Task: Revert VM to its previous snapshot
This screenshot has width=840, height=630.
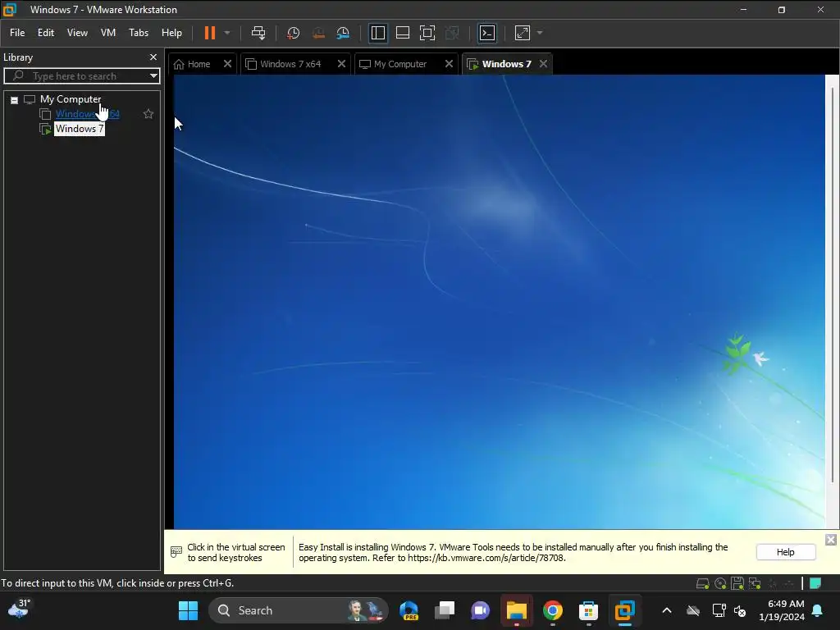Action: [x=318, y=33]
